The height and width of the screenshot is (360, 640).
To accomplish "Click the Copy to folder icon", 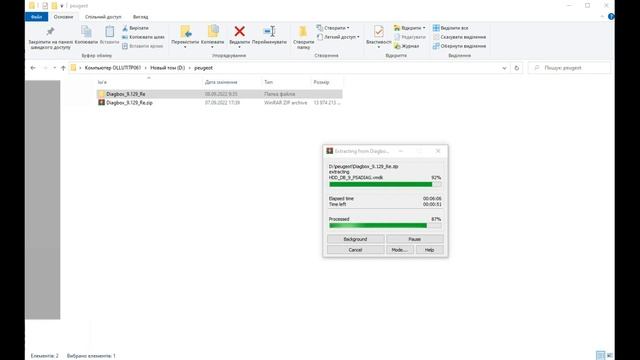I will (x=213, y=31).
